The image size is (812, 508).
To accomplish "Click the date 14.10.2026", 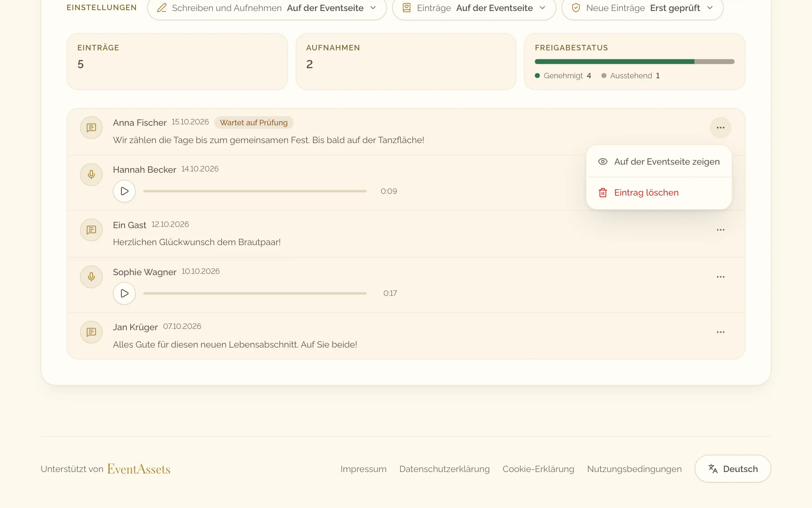I will tap(200, 169).
